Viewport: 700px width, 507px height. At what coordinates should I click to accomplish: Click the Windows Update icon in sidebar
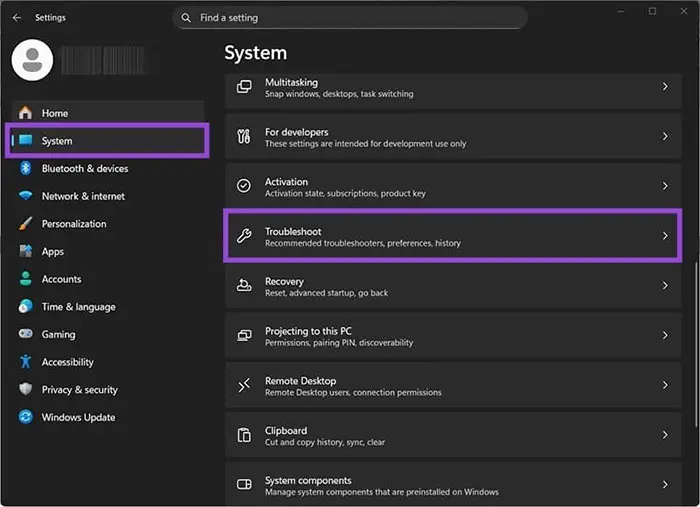point(25,418)
